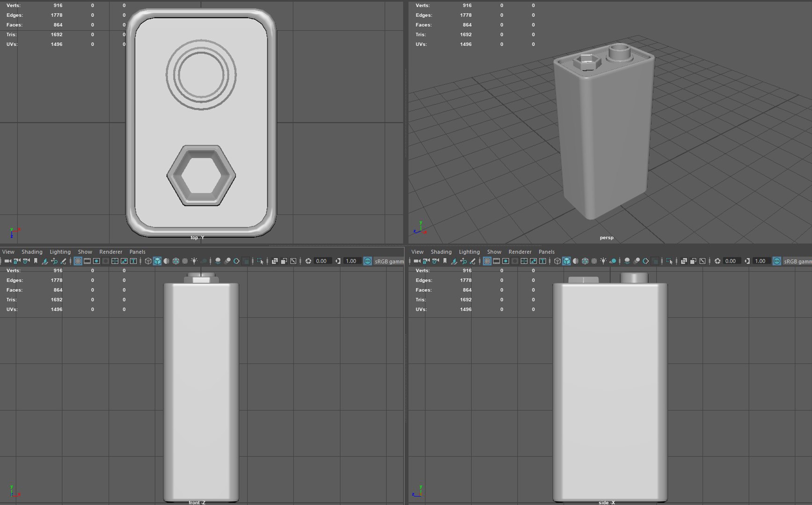The width and height of the screenshot is (812, 505).
Task: Click Lock Camera icon in front panel toolbar
Action: 17,261
